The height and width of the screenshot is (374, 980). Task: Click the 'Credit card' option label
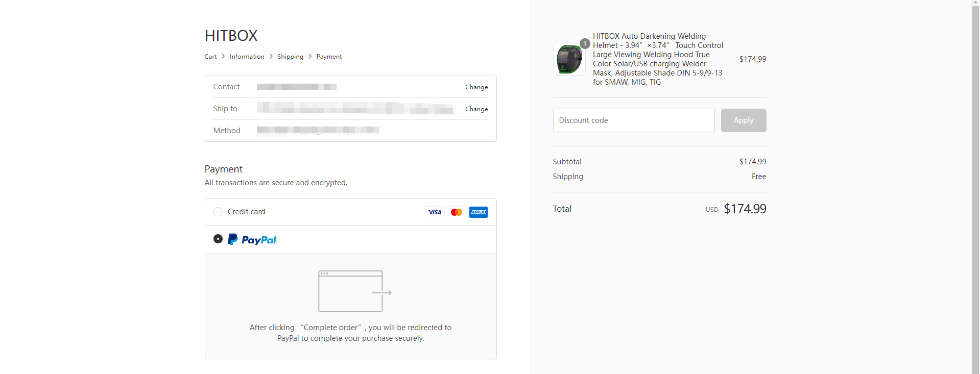(246, 212)
